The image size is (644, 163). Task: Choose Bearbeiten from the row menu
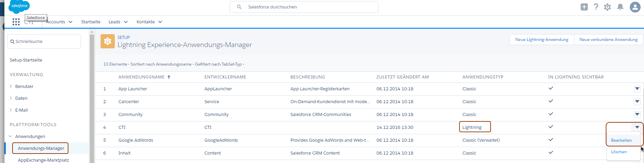[x=621, y=140]
